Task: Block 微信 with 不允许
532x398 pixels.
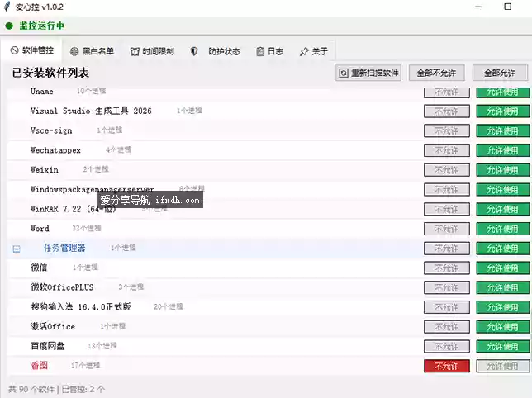Action: pos(446,268)
